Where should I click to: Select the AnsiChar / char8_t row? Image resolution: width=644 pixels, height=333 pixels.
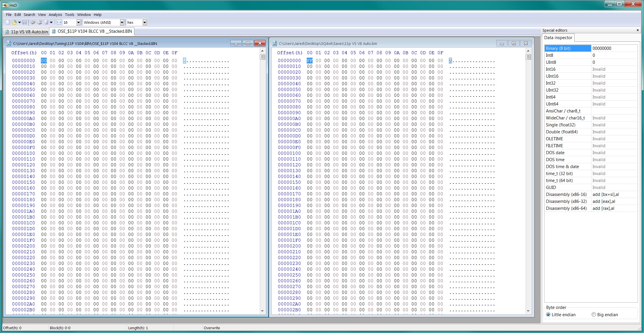click(591, 111)
